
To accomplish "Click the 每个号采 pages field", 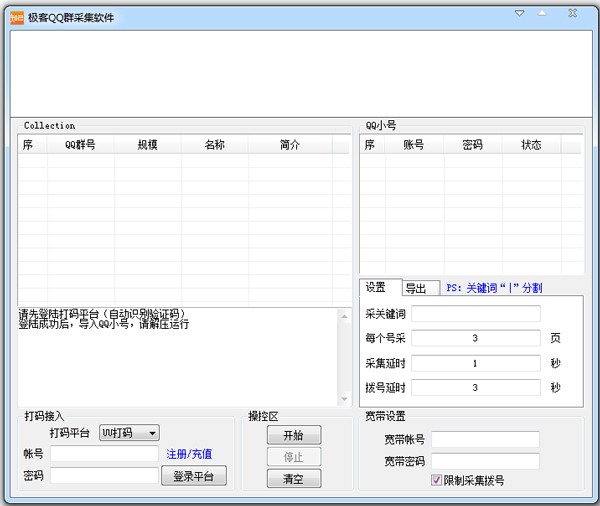I will 475,339.
